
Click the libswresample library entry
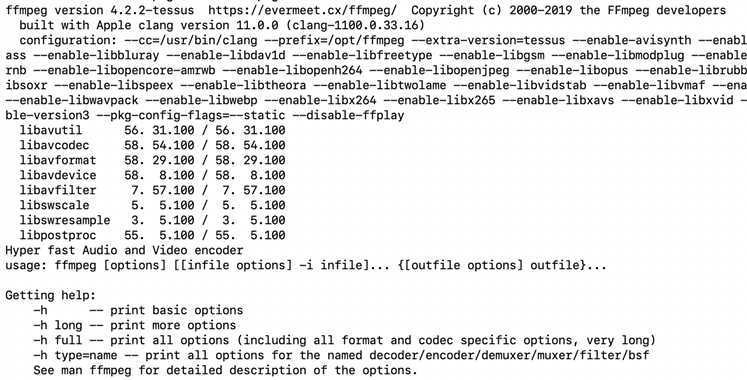point(152,220)
